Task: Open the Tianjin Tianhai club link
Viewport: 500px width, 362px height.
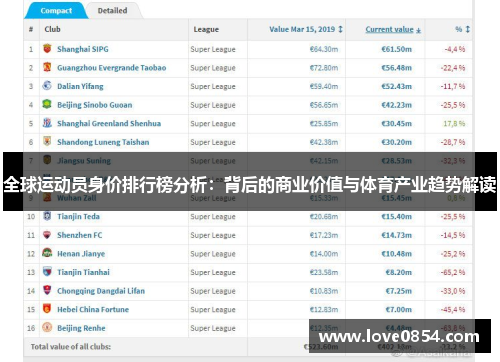Action: coord(83,273)
